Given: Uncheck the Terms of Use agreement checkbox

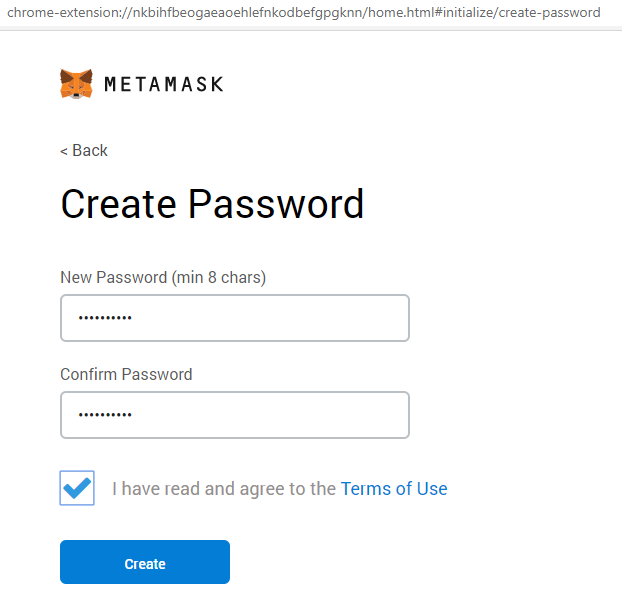Looking at the screenshot, I should click(x=77, y=488).
